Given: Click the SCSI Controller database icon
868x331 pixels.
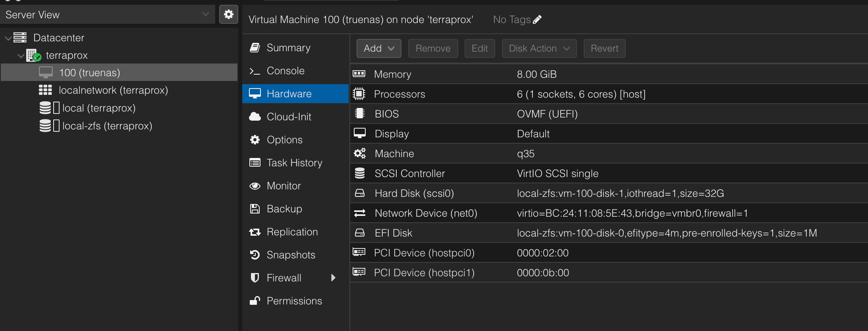Looking at the screenshot, I should coord(360,173).
